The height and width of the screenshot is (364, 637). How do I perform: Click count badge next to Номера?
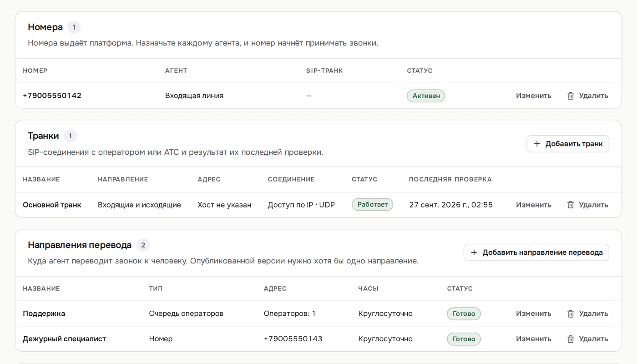point(74,27)
